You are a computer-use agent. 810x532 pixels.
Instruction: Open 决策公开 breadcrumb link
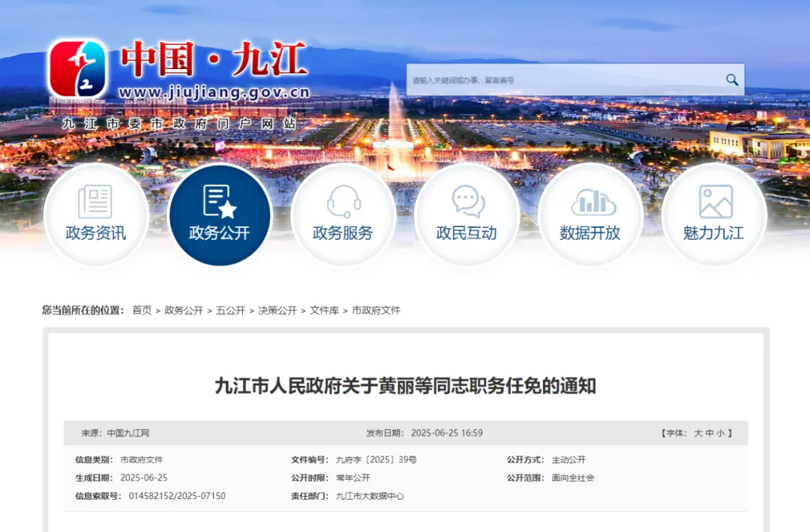coord(277,310)
